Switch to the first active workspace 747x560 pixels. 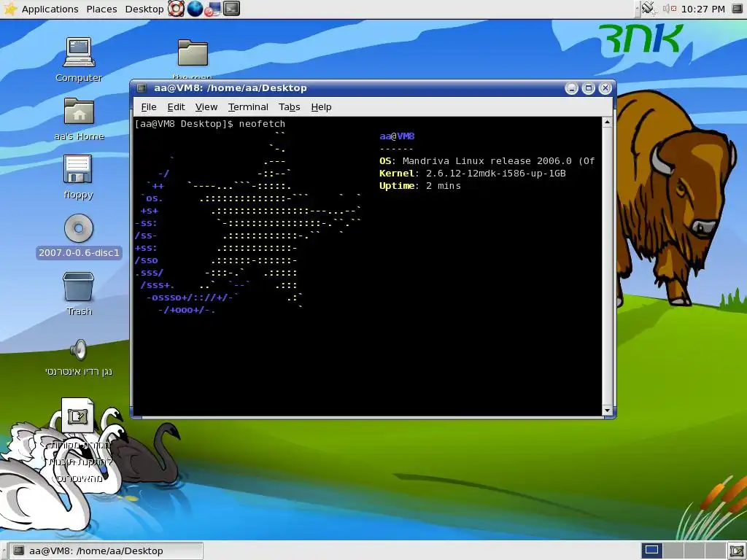tap(651, 551)
